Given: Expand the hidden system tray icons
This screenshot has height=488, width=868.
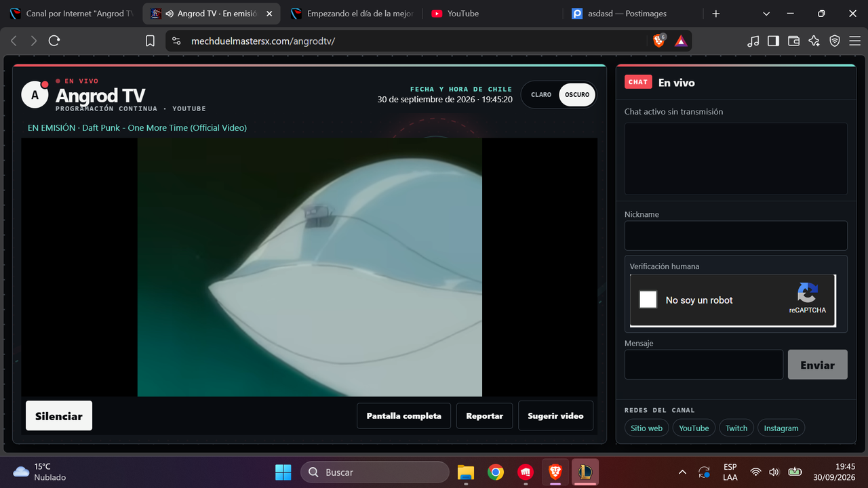Looking at the screenshot, I should [x=682, y=472].
